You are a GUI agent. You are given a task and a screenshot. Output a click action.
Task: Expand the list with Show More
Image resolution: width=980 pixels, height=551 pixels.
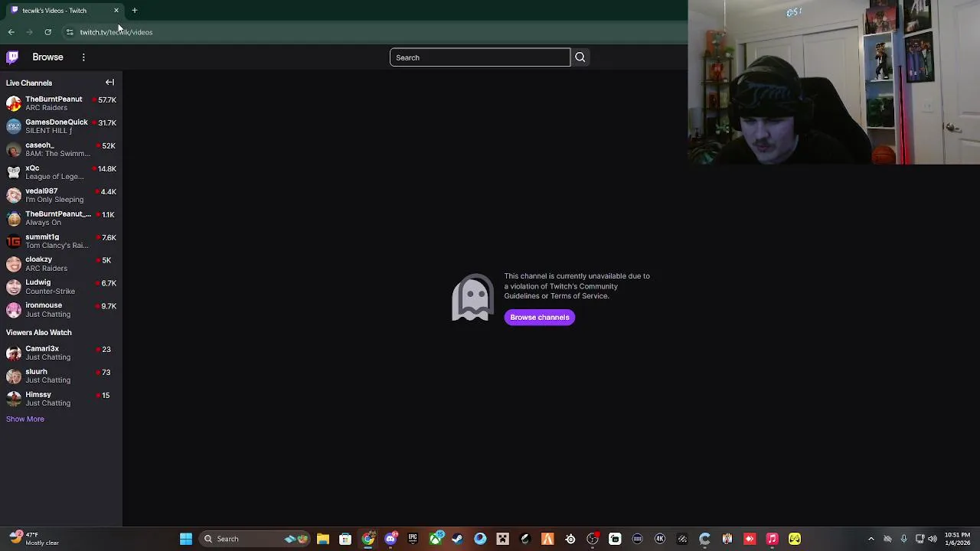coord(25,419)
